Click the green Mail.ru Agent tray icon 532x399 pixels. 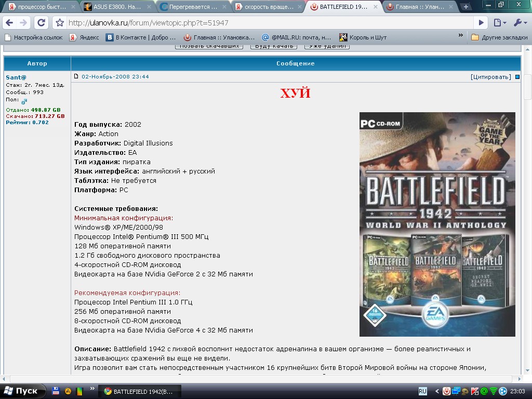click(x=484, y=392)
